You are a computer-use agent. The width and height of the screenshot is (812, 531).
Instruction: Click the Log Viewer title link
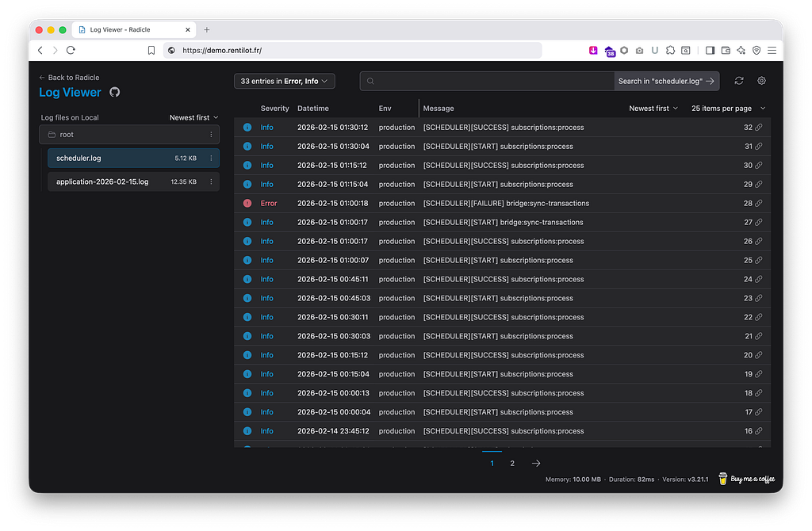[70, 92]
